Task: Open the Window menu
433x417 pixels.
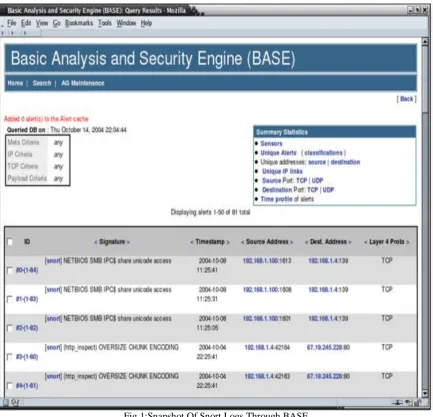Action: point(126,23)
